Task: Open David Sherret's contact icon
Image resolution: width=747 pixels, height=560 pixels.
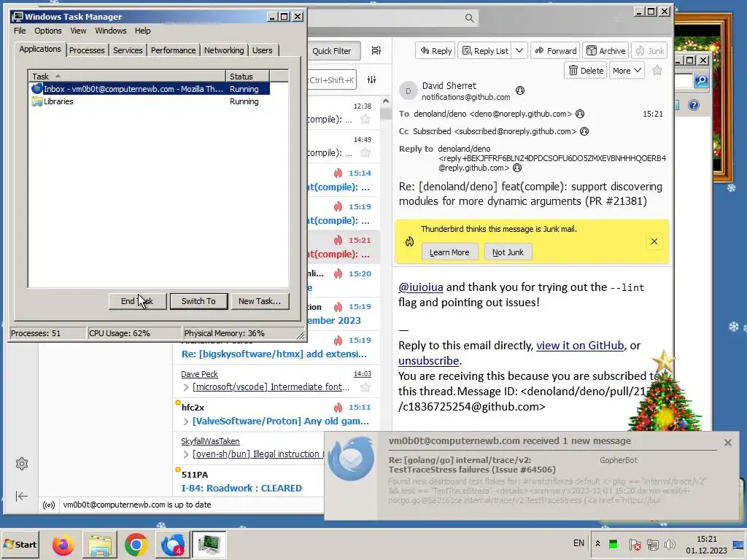Action: (520, 90)
